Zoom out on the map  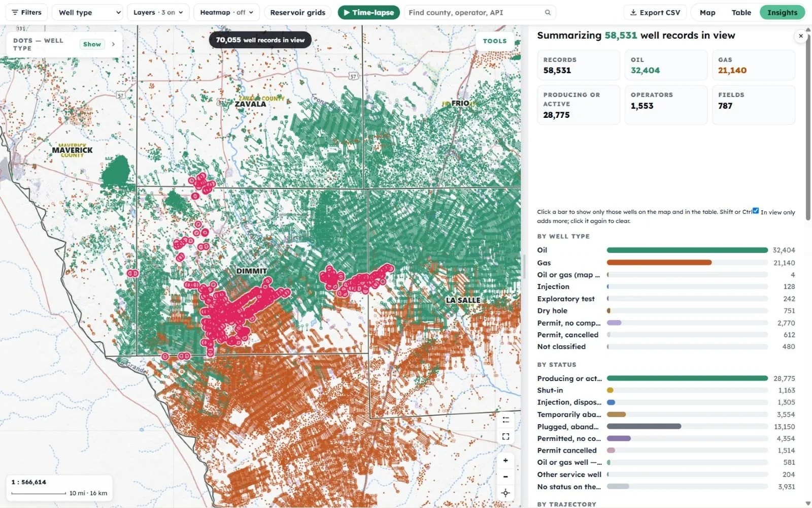(505, 477)
